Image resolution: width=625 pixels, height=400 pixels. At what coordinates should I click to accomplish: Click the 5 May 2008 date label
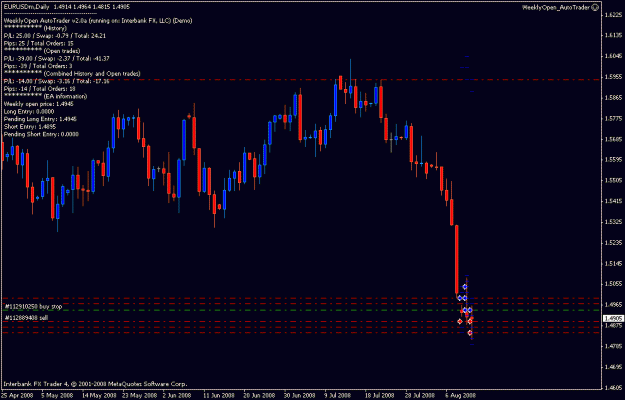click(56, 396)
